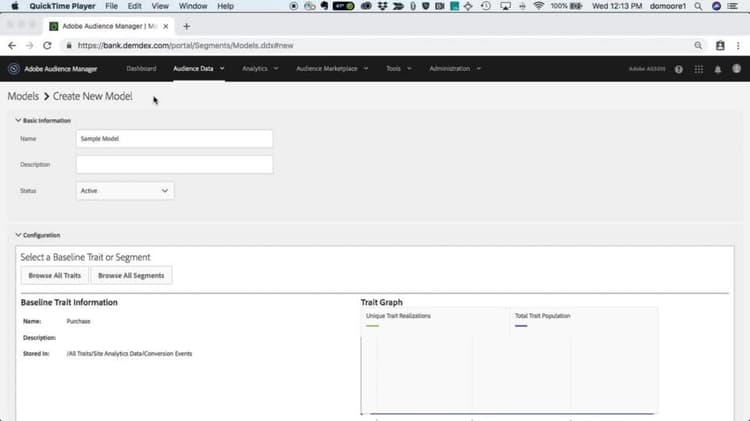Collapse the Configuration section
The width and height of the screenshot is (750, 421).
tap(18, 235)
